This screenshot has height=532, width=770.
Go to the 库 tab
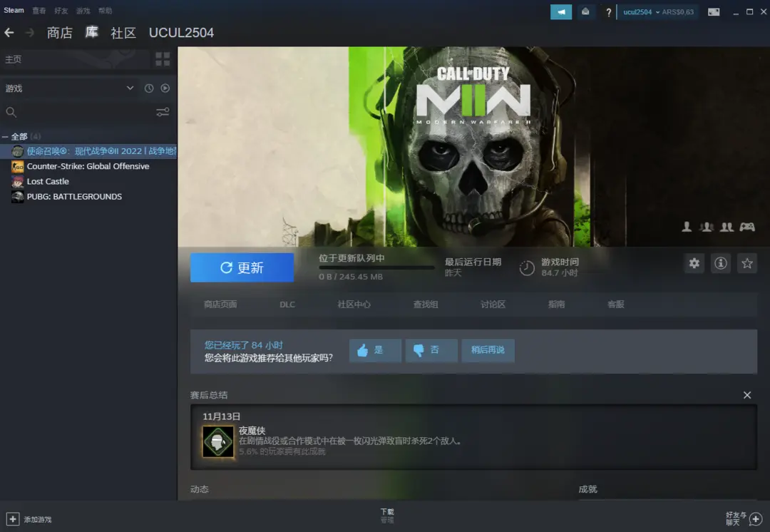click(92, 32)
